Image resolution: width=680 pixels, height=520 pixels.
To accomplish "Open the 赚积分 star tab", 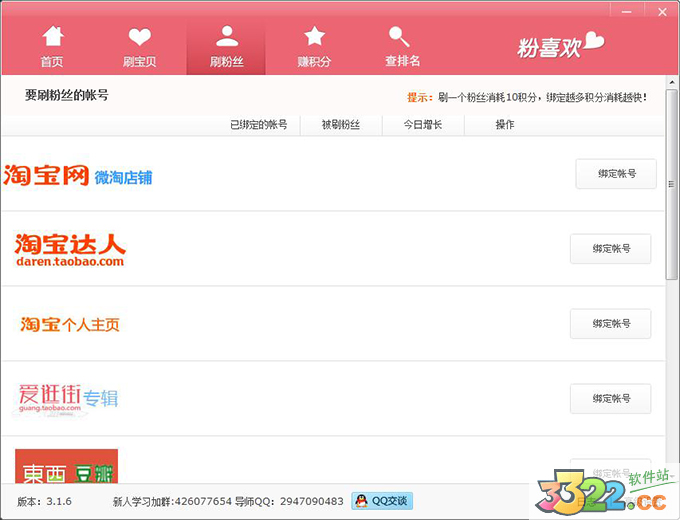I will pos(314,46).
